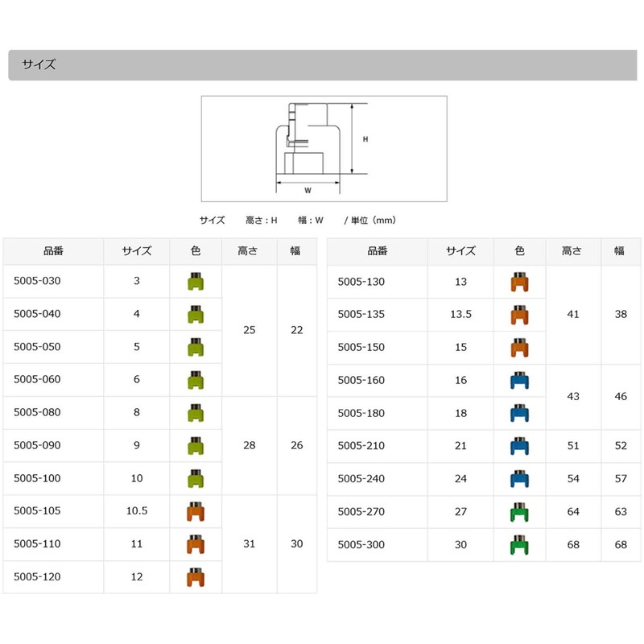
Task: Click the green clip icon for 5005-030
Action: [195, 282]
